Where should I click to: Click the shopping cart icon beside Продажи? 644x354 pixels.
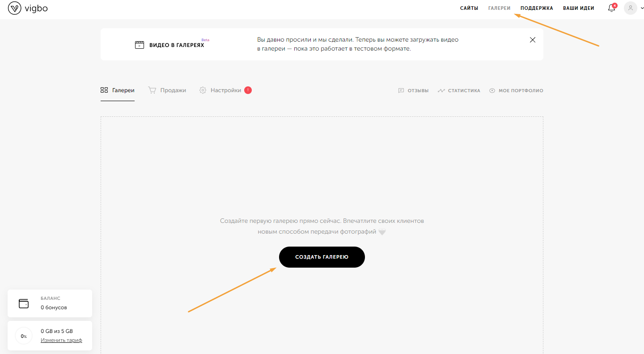point(152,90)
